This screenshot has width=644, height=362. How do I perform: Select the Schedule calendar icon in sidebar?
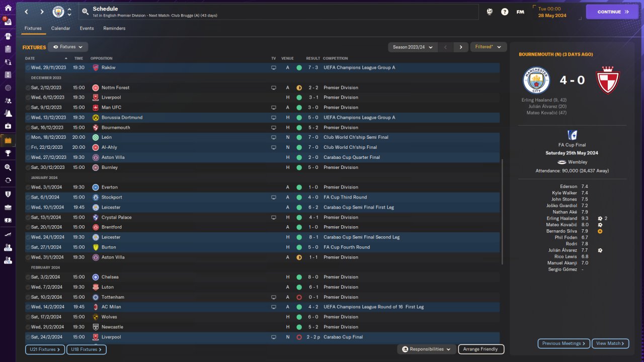point(8,140)
